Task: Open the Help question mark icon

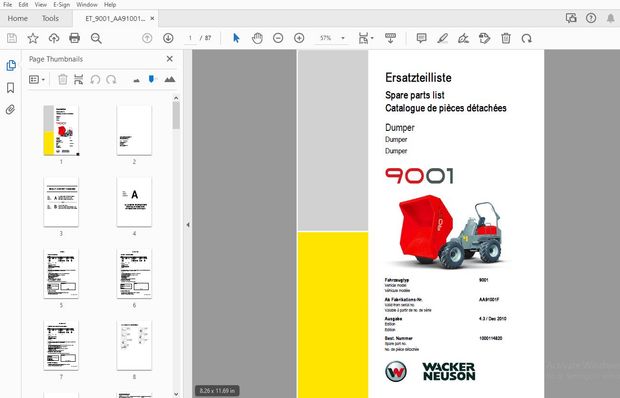Action: pos(591,18)
